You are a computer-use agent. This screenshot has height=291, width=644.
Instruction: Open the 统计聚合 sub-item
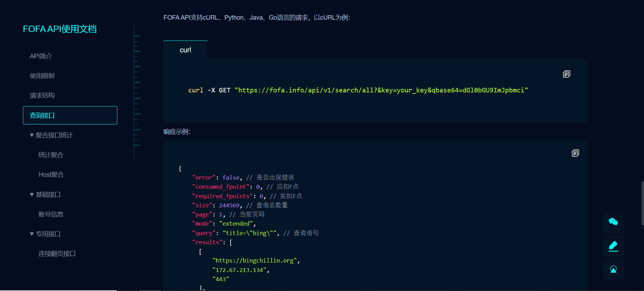pyautogui.click(x=51, y=155)
